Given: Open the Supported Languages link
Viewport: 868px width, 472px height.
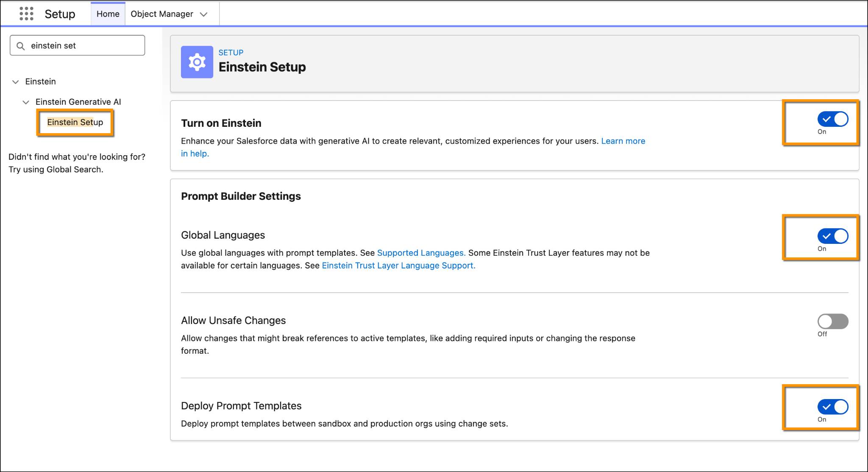Looking at the screenshot, I should coord(421,253).
